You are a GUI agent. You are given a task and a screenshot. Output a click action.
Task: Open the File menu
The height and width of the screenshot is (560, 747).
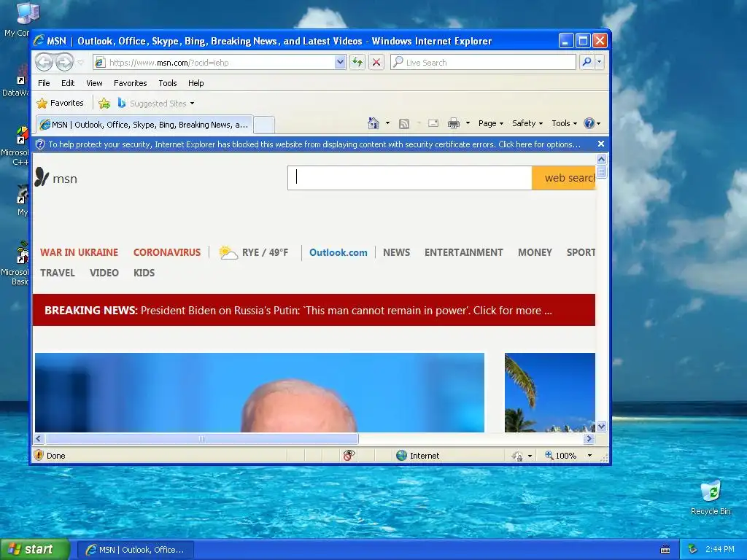[44, 83]
